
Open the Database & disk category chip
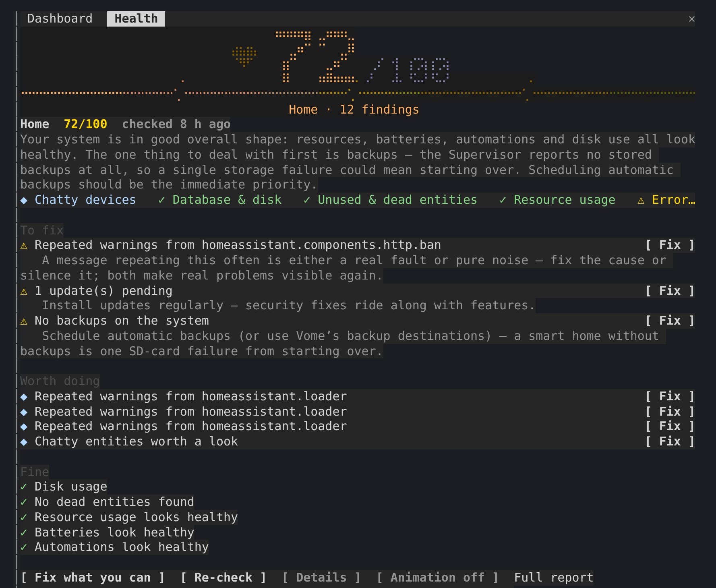pyautogui.click(x=220, y=200)
